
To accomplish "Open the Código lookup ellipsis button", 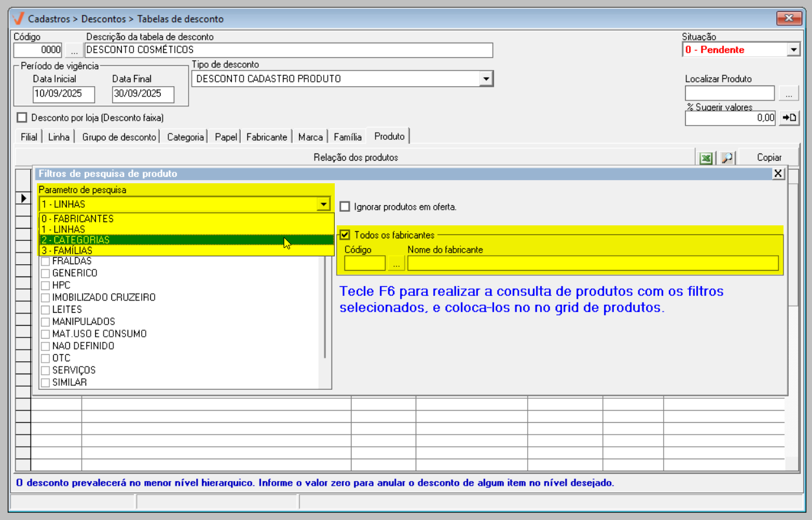I will tap(73, 50).
